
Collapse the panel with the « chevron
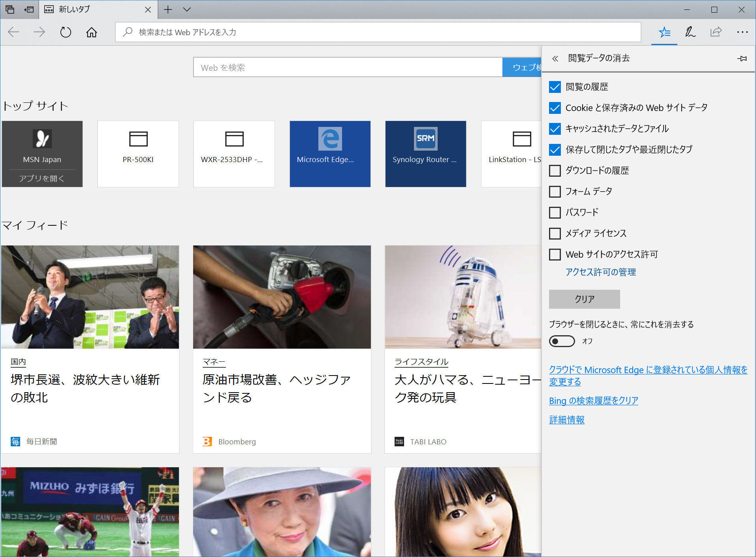pos(555,58)
